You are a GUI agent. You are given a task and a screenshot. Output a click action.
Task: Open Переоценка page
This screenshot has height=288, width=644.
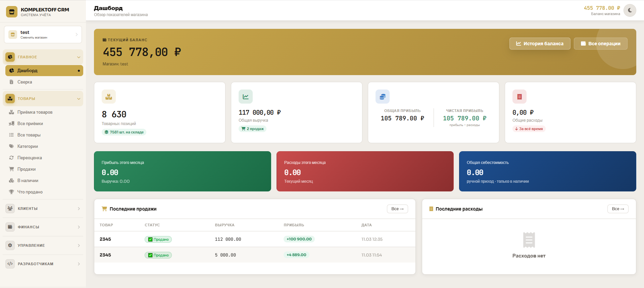tap(44, 158)
